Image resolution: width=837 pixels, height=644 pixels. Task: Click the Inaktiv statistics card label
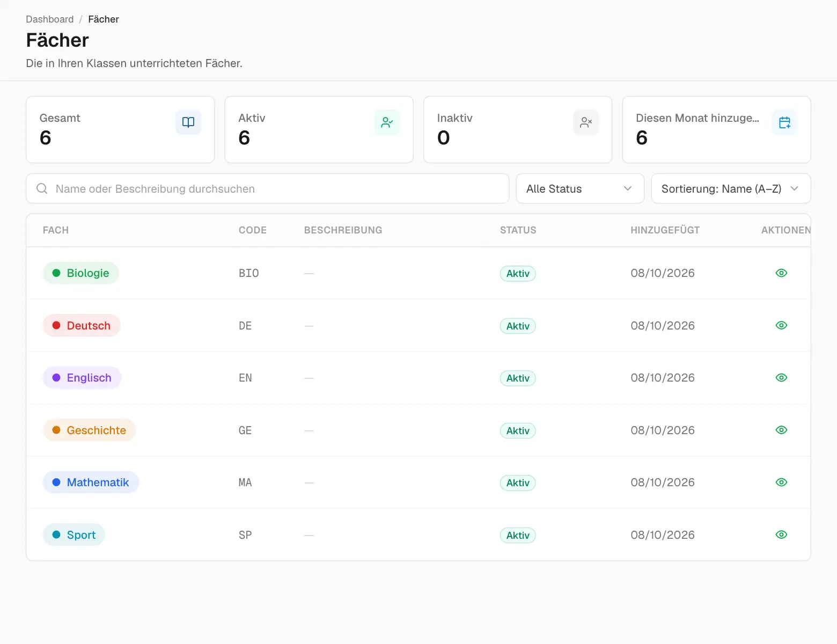(455, 118)
